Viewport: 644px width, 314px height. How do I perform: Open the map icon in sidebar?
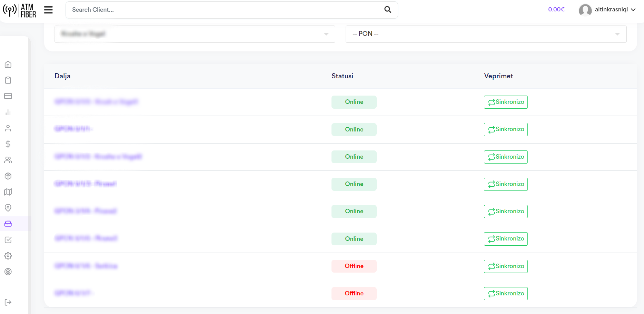tap(8, 192)
